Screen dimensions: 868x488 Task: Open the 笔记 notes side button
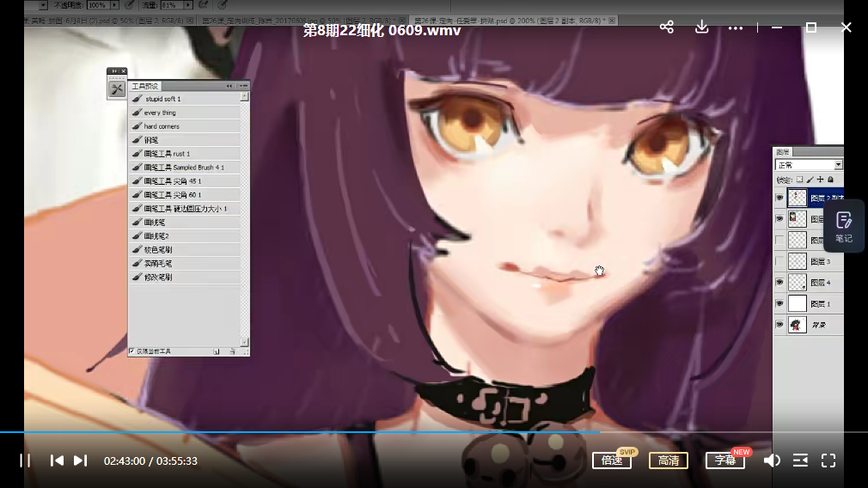tap(844, 226)
